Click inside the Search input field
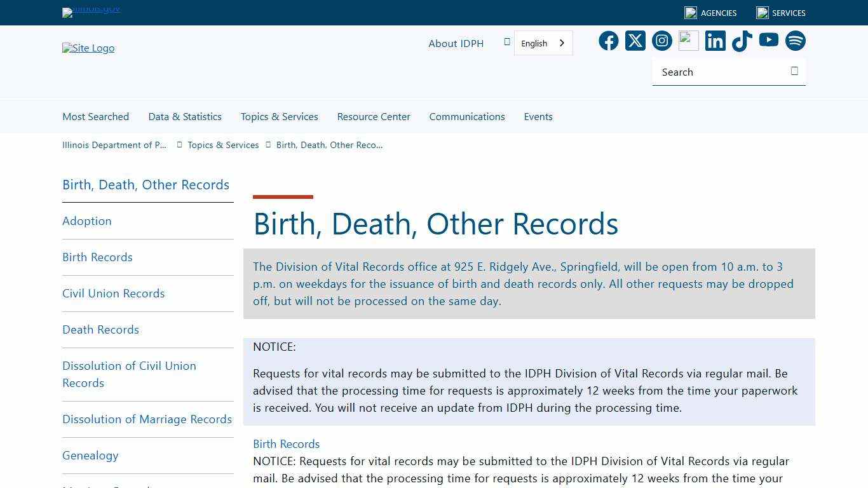This screenshot has width=868, height=488. (x=718, y=72)
